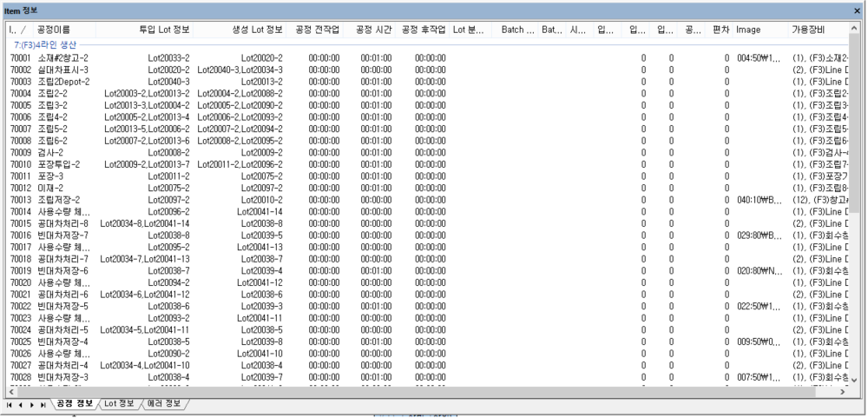
Task: Jump to the first sheet tab arrow
Action: tap(9, 405)
